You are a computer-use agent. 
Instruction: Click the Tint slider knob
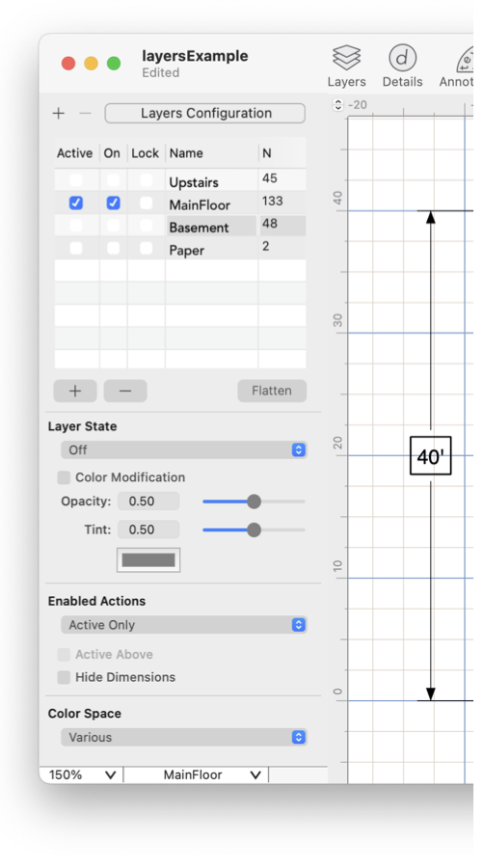click(254, 529)
